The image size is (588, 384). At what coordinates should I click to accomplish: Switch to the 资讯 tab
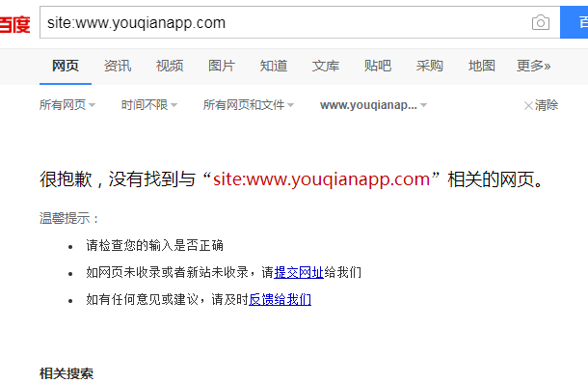point(118,66)
